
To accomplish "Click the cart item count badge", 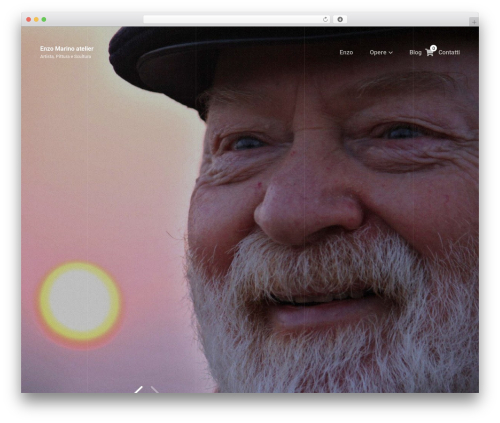I will tap(433, 48).
